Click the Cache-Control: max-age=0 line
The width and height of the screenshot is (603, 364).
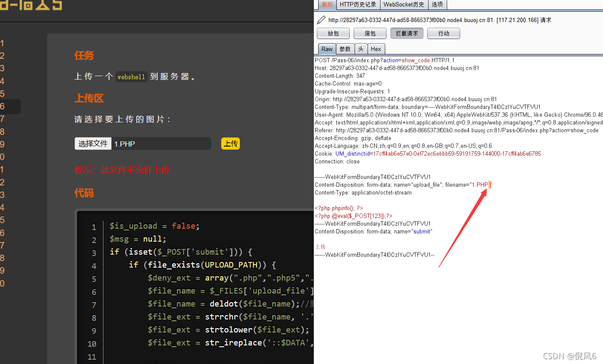coord(348,84)
